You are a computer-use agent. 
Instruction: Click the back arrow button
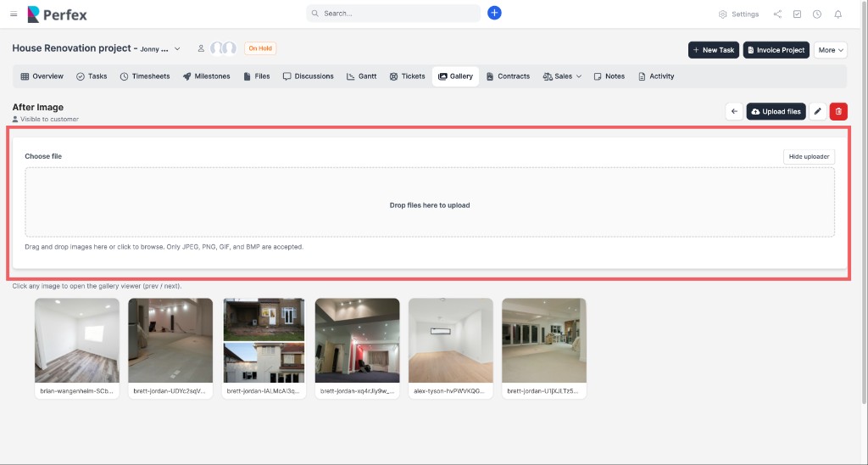click(734, 111)
